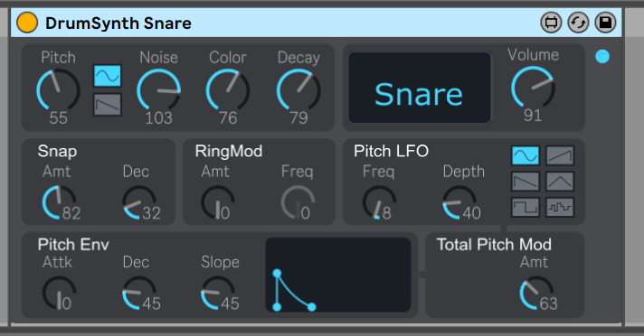The height and width of the screenshot is (336, 644).
Task: Choose Pitch LFO sine waveform
Action: [x=526, y=155]
